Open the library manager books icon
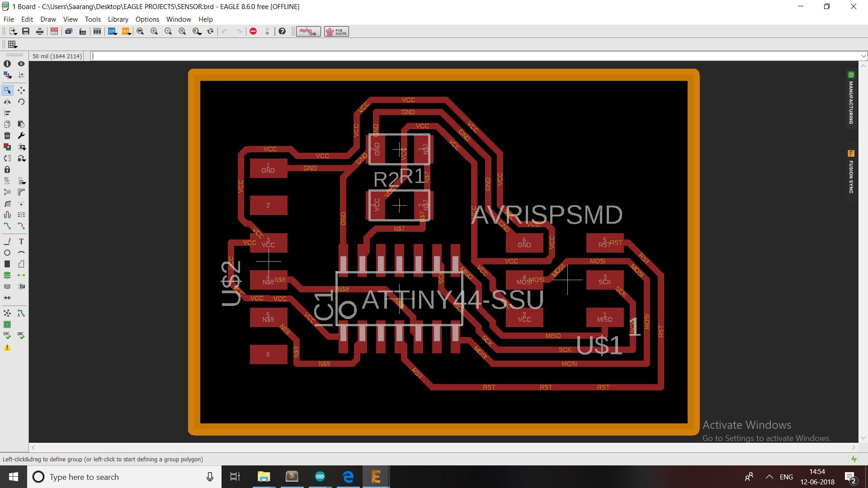Viewport: 868px width, 488px height. [97, 31]
